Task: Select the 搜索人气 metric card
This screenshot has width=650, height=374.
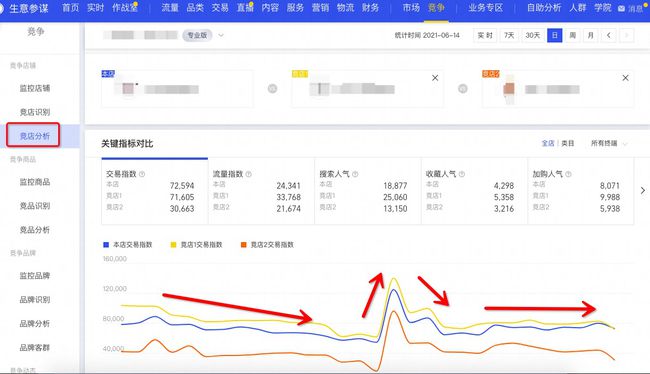Action: click(368, 191)
